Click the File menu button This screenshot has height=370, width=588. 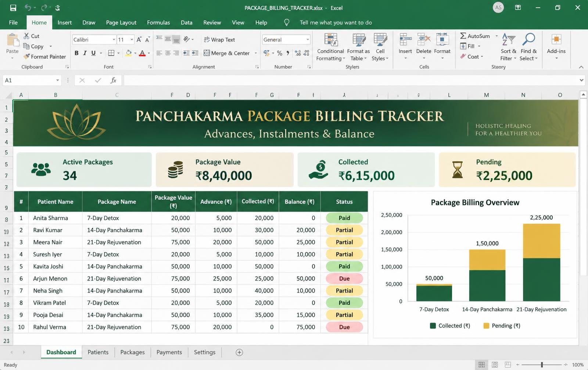(x=13, y=22)
